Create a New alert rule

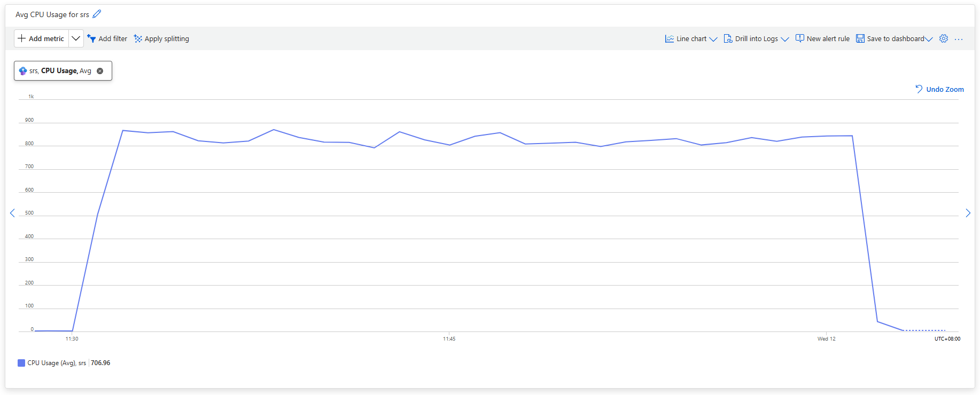coord(822,38)
